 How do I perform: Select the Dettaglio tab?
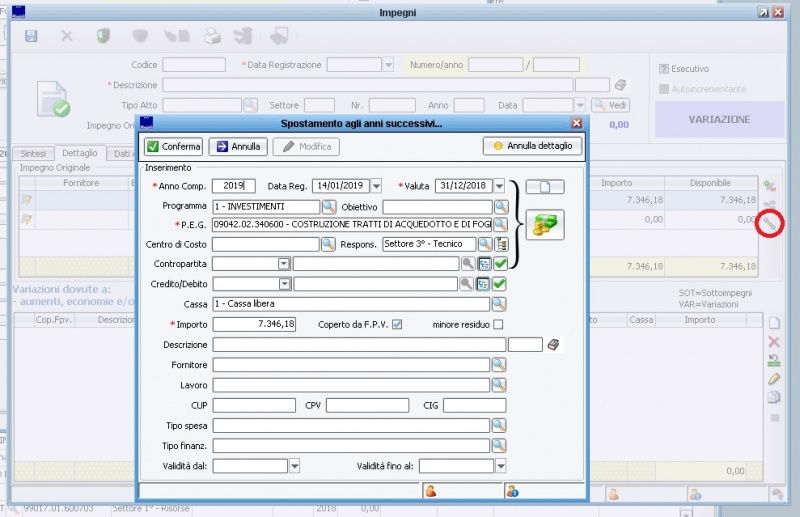[x=79, y=153]
